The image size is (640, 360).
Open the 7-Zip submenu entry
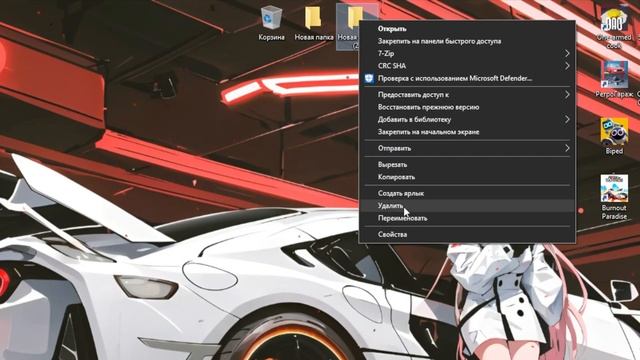(x=467, y=53)
